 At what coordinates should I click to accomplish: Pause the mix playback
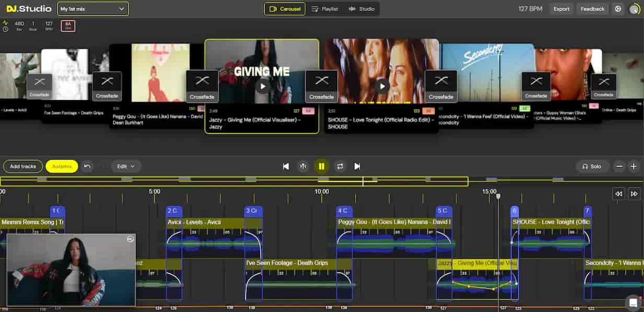point(321,166)
